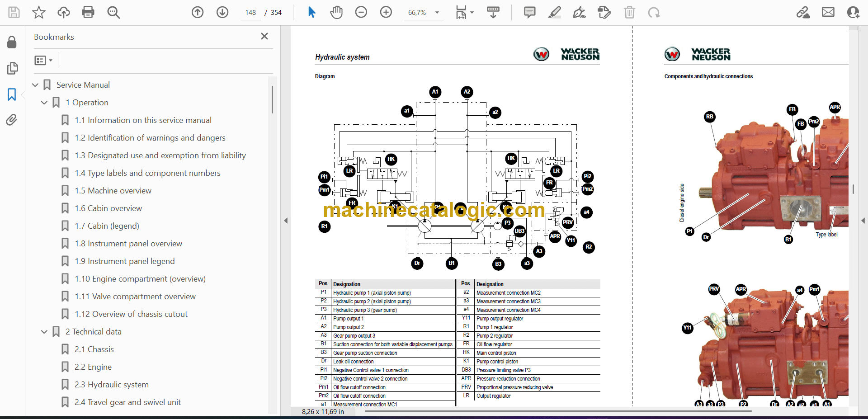Viewport: 868px width, 419px height.
Task: Click the 'Hydraulic system' page heading
Action: (342, 57)
